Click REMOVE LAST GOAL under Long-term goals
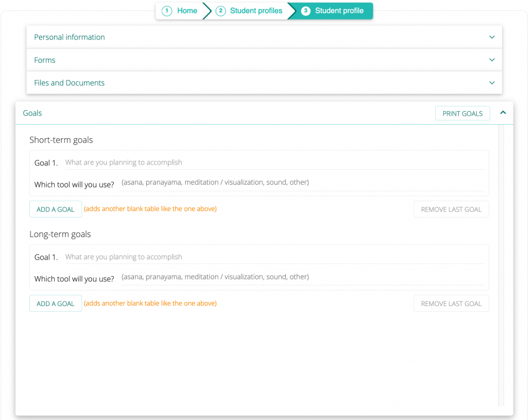This screenshot has height=420, width=529. pos(451,303)
